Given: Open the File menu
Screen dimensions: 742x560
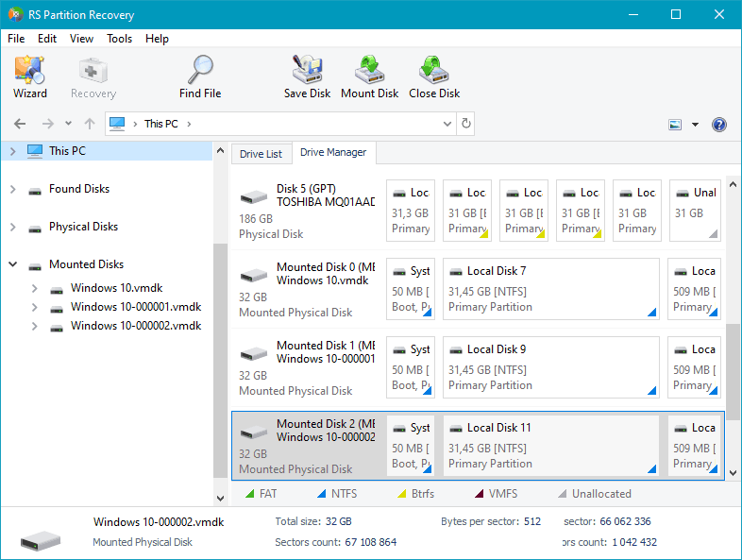Looking at the screenshot, I should pos(16,39).
